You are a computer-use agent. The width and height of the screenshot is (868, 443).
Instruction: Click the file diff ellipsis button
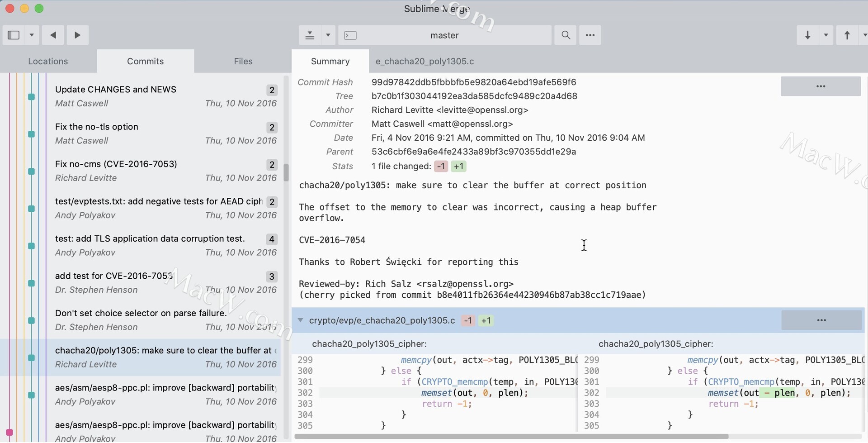pos(821,320)
